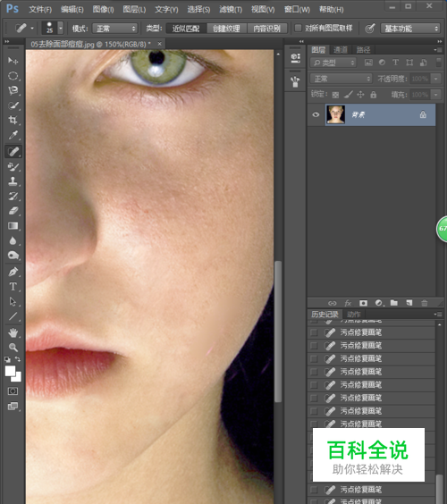Delete layer trash icon

[x=425, y=303]
